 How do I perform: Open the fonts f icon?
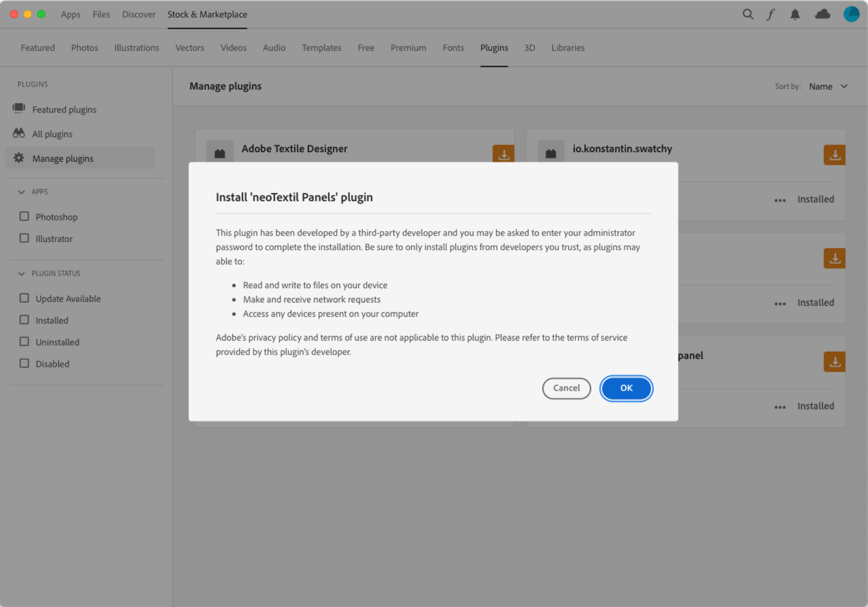770,14
